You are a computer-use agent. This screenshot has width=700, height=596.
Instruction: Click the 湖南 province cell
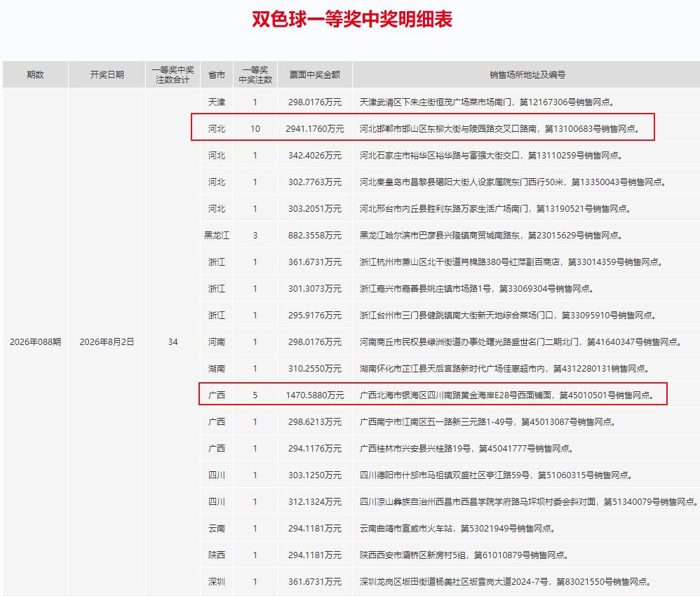click(217, 369)
